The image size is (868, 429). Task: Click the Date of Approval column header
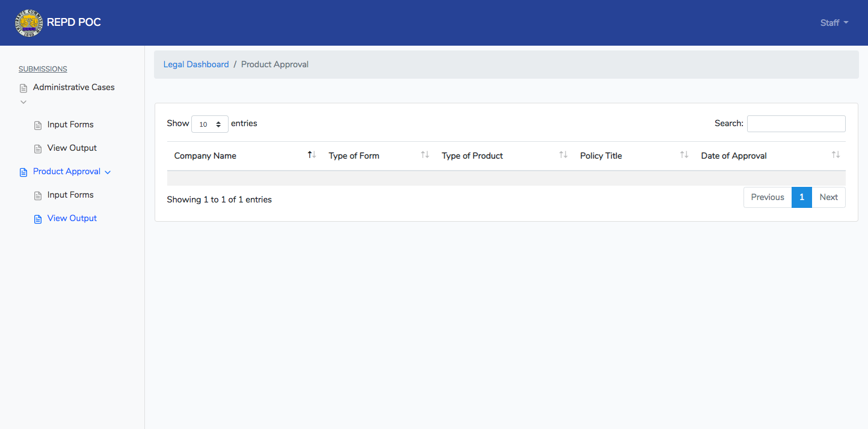[770, 156]
